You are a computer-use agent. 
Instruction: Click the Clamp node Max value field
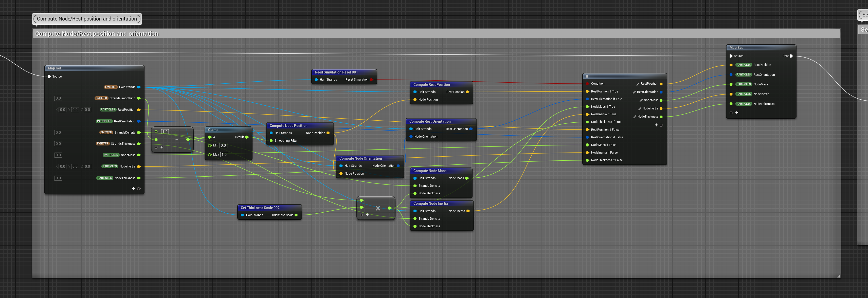coord(224,155)
